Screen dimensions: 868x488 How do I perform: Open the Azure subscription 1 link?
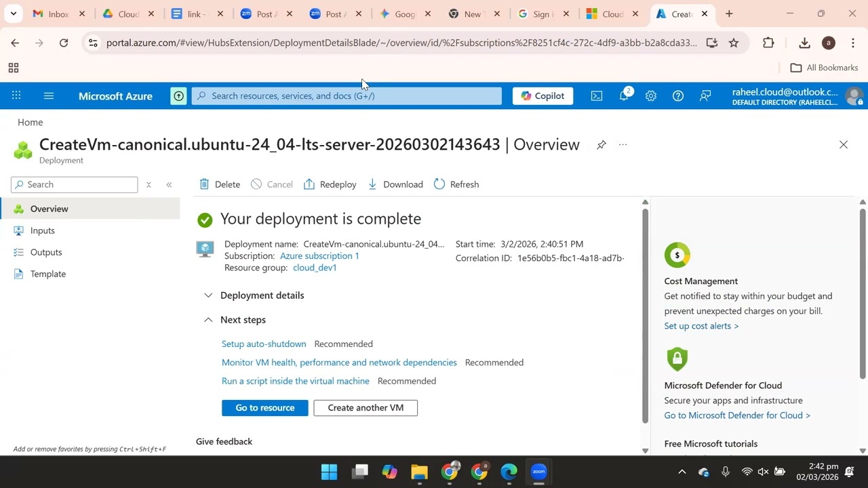[x=319, y=256]
